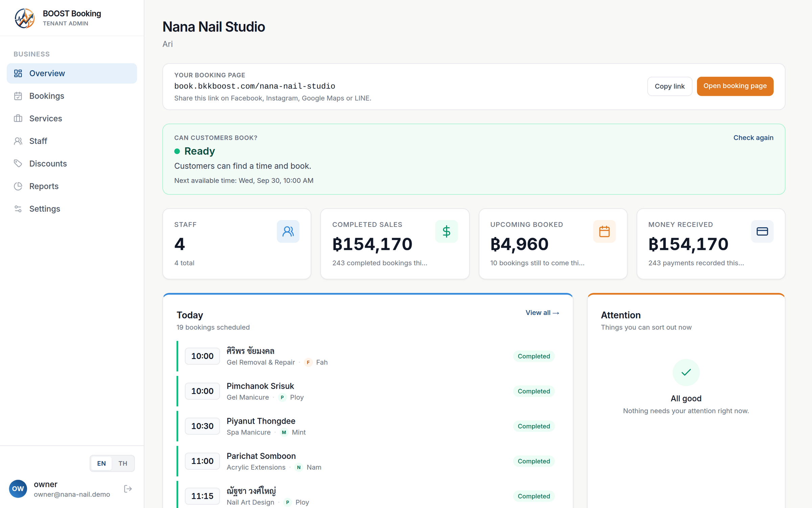This screenshot has height=508, width=812.
Task: Open the Piyanut Thongdee booking row
Action: (x=367, y=426)
